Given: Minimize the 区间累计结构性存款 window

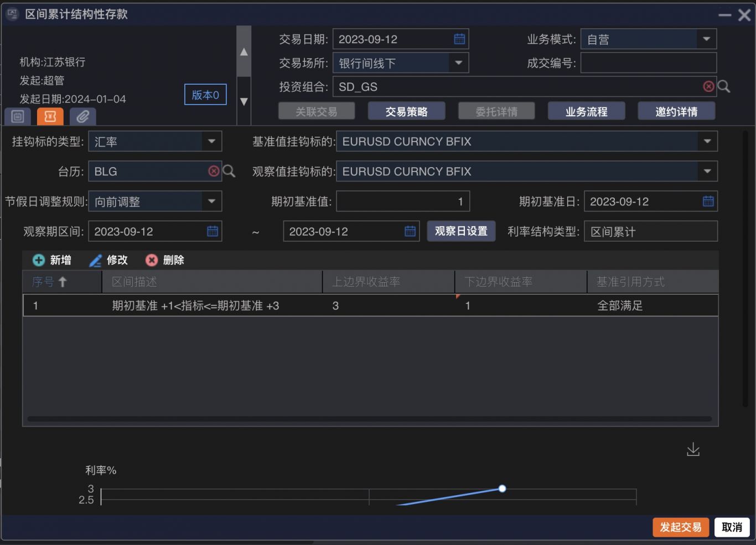Looking at the screenshot, I should (x=725, y=15).
